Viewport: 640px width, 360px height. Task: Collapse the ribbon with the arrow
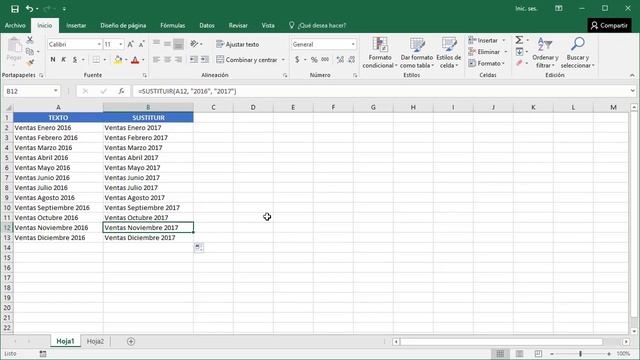(x=632, y=75)
